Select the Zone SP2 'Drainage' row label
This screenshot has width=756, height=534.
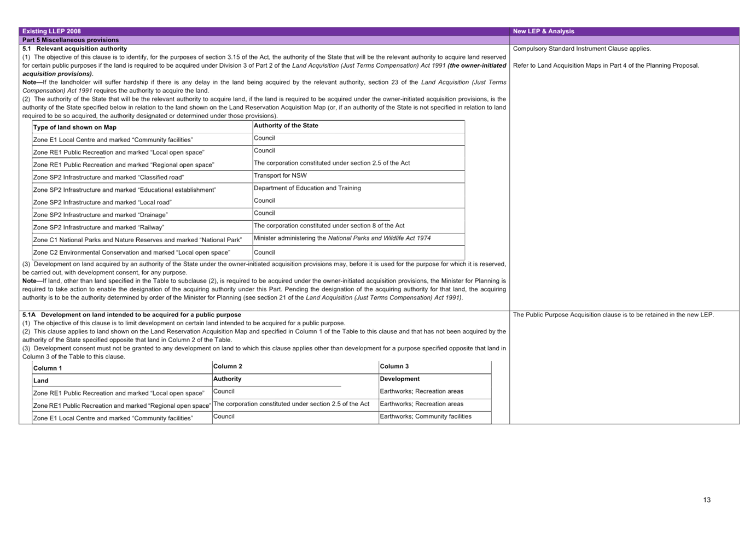tap(100, 215)
